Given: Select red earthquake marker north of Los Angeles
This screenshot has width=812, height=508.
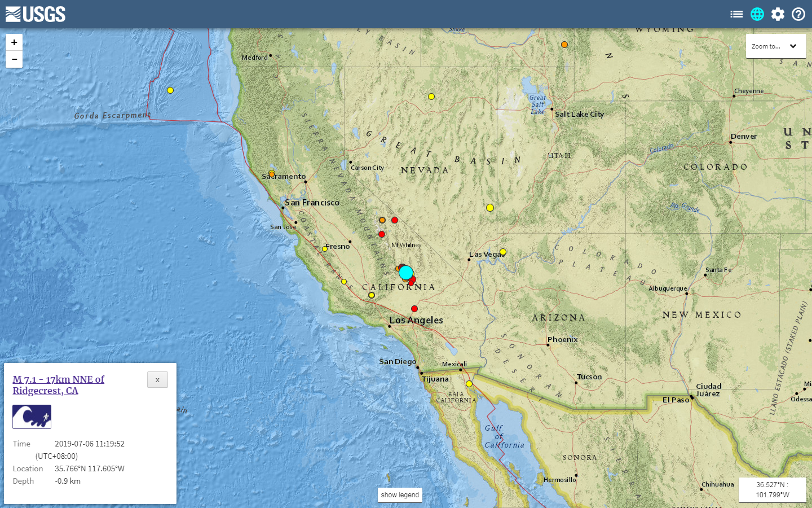Looking at the screenshot, I should coord(414,309).
